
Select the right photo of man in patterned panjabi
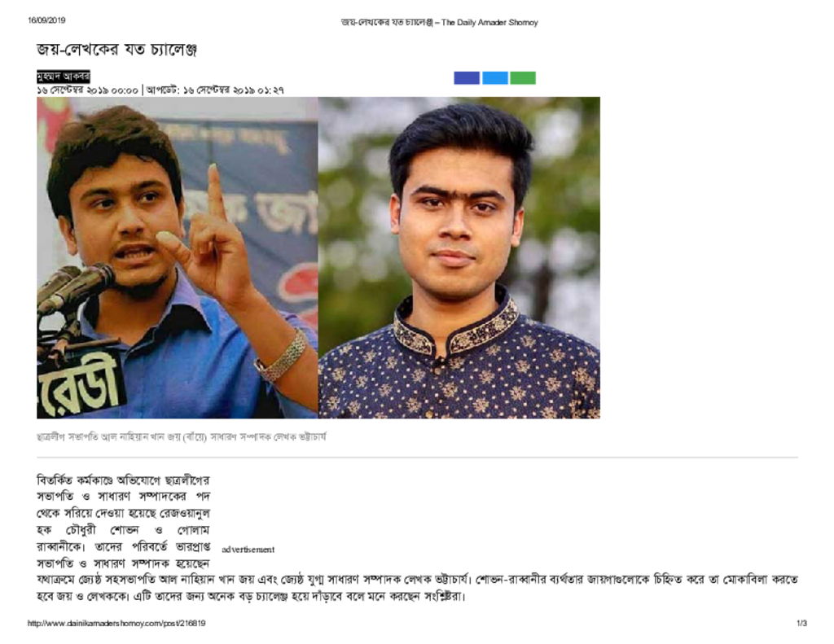tap(459, 257)
